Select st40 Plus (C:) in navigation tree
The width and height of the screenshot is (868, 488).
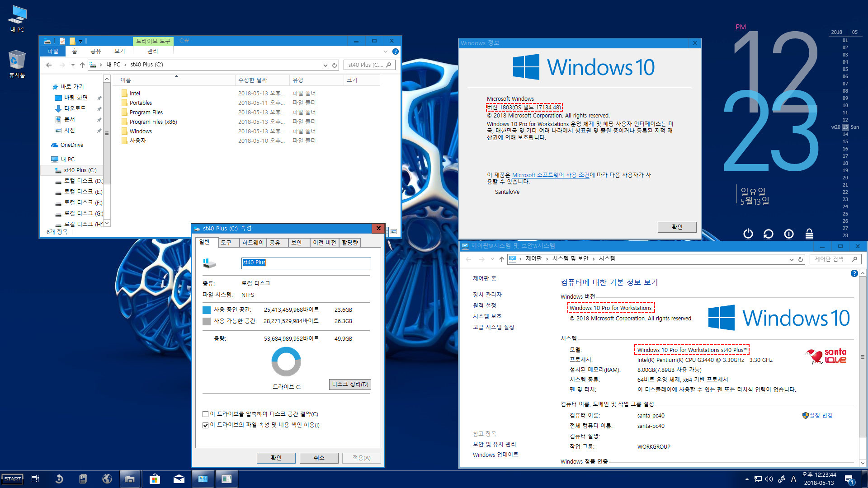pyautogui.click(x=80, y=170)
